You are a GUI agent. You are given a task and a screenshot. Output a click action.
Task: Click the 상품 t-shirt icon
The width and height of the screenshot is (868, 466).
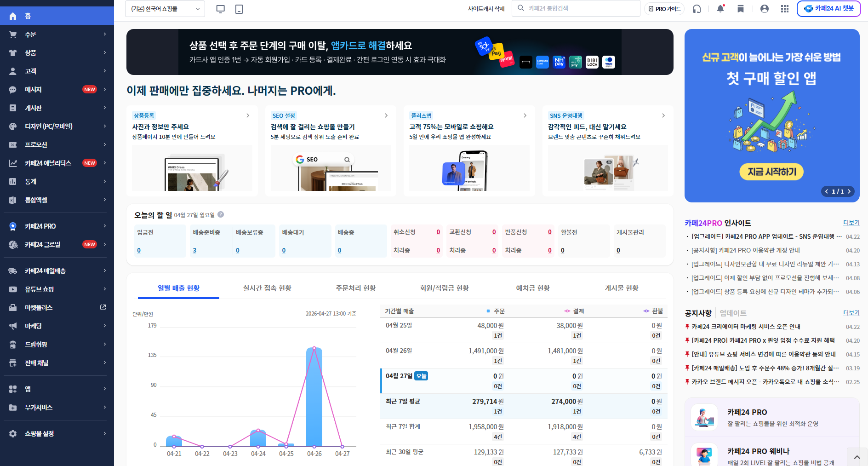13,53
